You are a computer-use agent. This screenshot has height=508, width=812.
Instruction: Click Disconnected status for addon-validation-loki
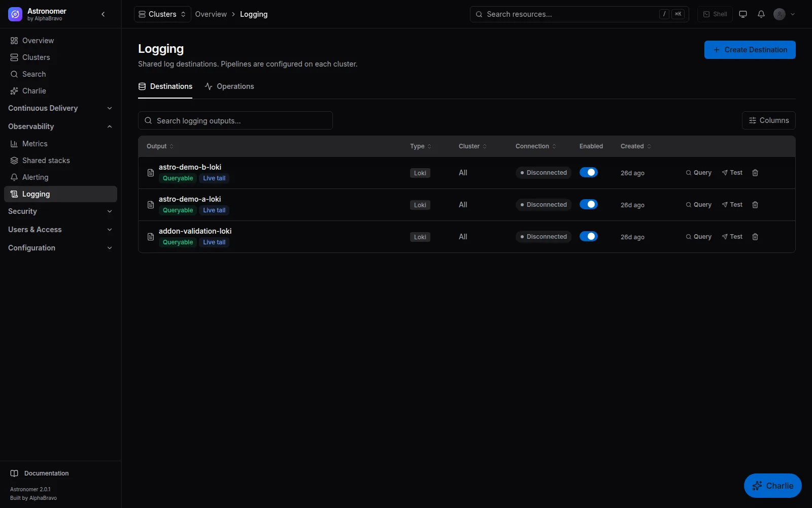(544, 237)
